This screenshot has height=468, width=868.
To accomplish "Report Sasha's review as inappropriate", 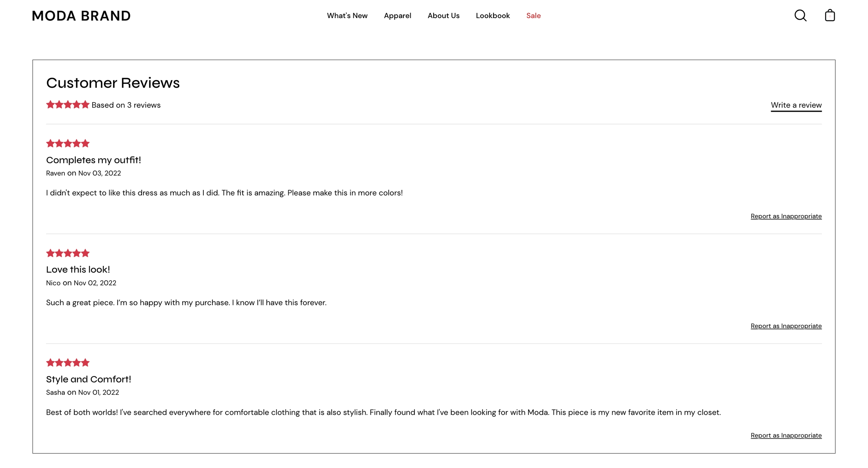I will tap(786, 436).
